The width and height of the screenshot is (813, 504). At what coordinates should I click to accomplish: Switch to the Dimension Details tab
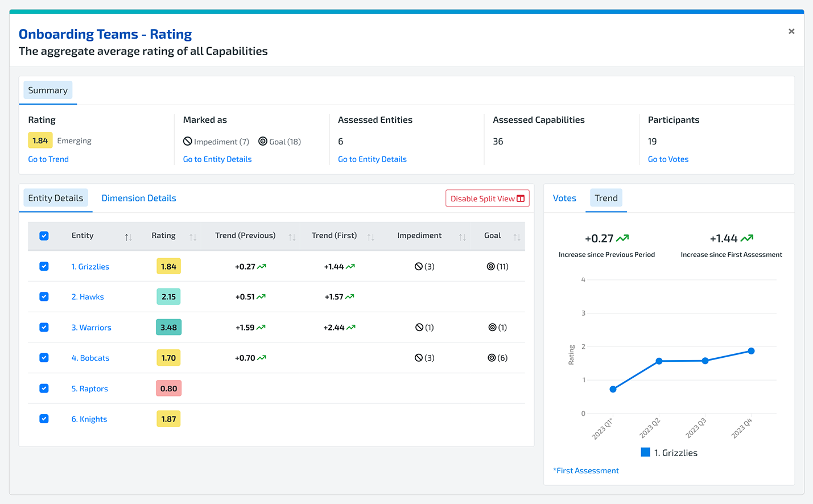pos(139,198)
